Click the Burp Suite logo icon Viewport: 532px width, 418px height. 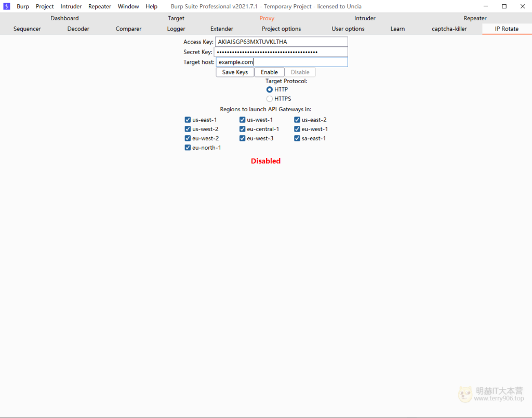[6, 6]
